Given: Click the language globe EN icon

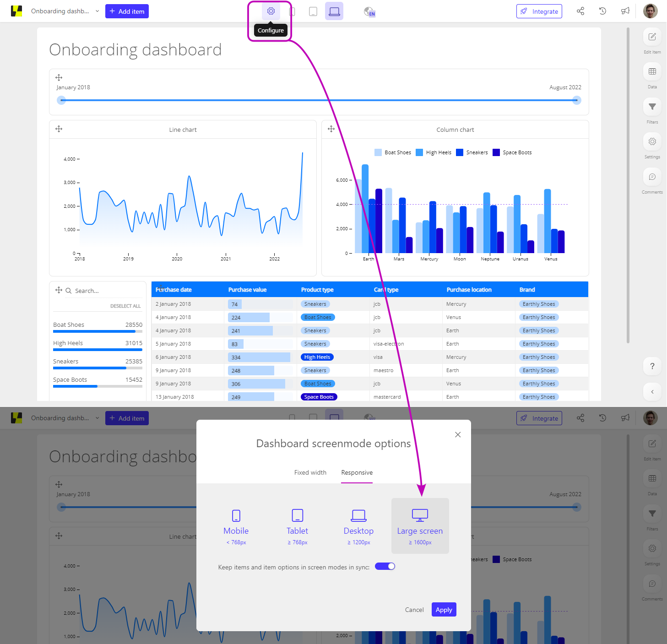Looking at the screenshot, I should click(369, 12).
